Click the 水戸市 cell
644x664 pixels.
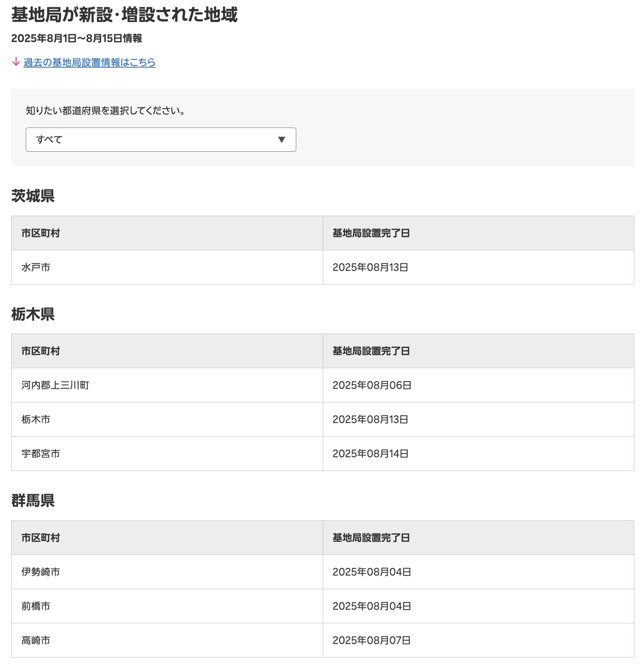click(167, 267)
